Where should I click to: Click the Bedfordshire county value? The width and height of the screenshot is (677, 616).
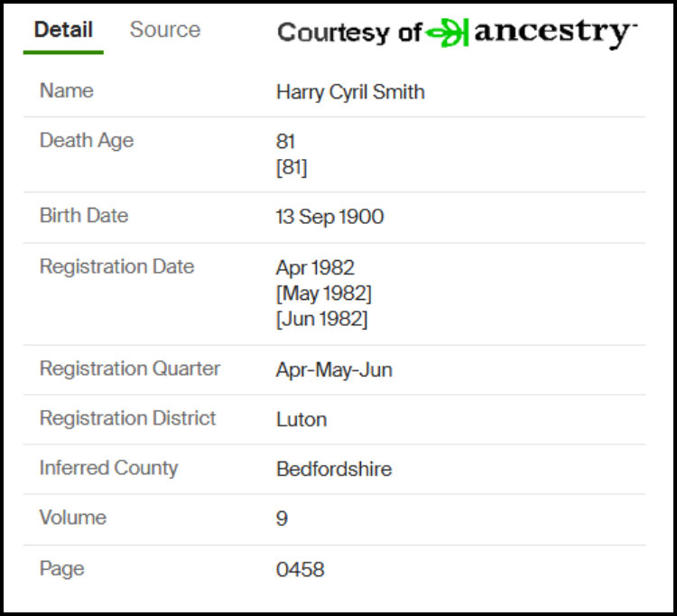pos(334,469)
